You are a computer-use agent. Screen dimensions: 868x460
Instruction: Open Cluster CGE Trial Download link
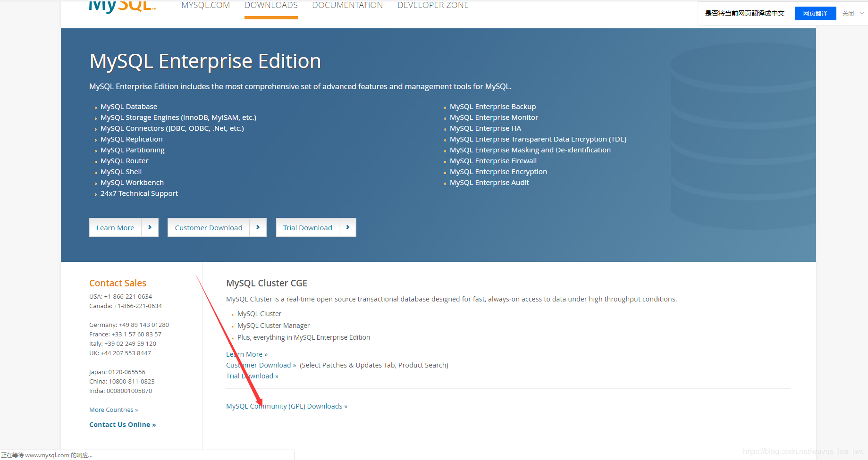pyautogui.click(x=252, y=376)
